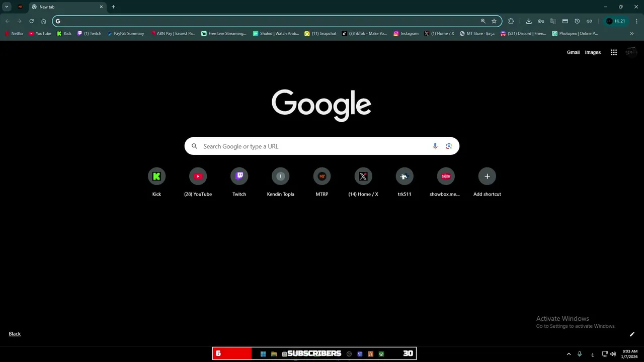Open the home page via home icon
The width and height of the screenshot is (644, 362).
[44, 21]
